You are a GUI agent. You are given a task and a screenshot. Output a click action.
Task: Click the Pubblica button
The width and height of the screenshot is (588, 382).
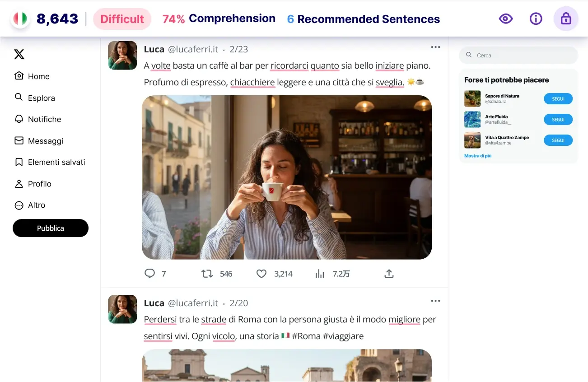pos(51,228)
